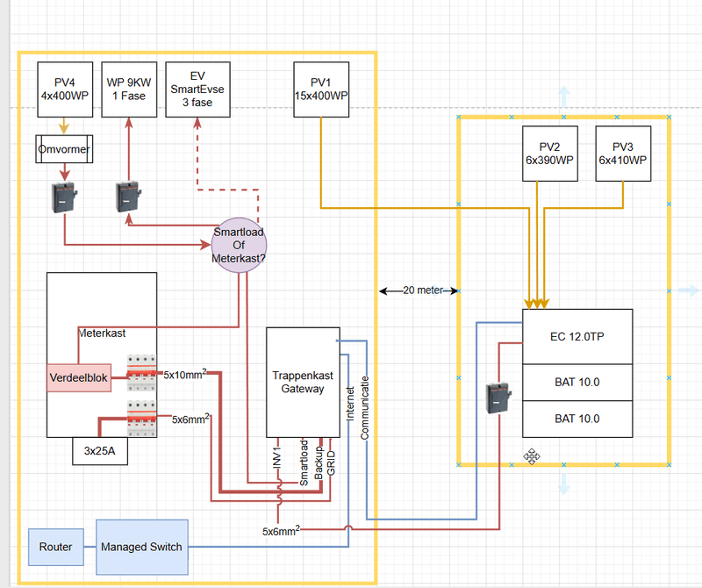Image resolution: width=702 pixels, height=588 pixels.
Task: Click the rotated GRID label
Action: tap(331, 463)
